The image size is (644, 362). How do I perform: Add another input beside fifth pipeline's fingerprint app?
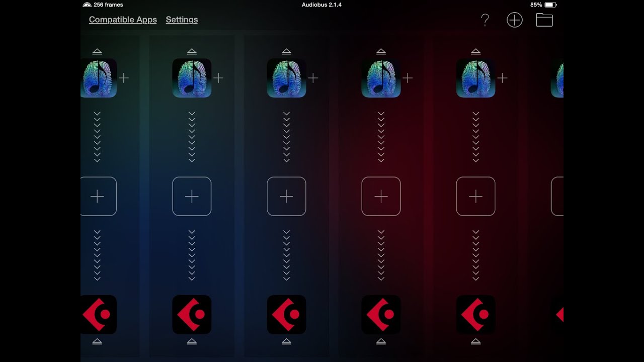pos(502,78)
